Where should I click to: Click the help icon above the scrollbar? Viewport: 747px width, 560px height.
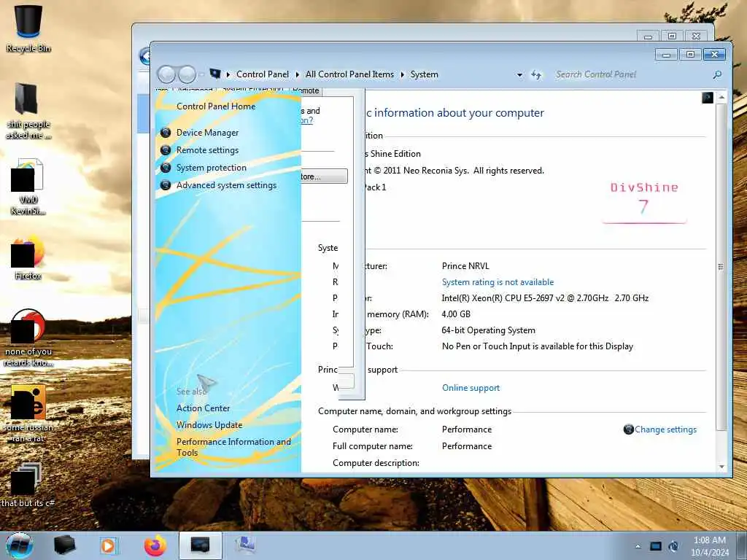708,98
